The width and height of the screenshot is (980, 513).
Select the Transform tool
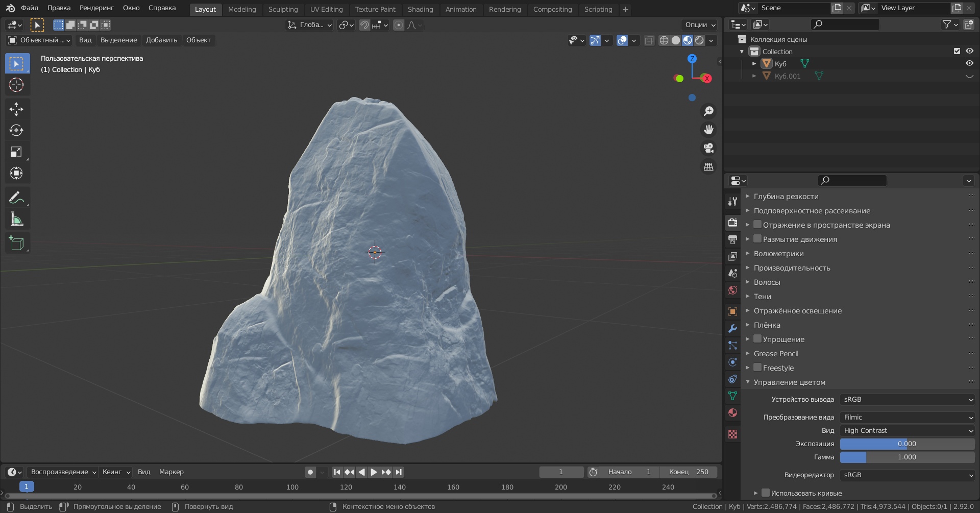point(16,173)
